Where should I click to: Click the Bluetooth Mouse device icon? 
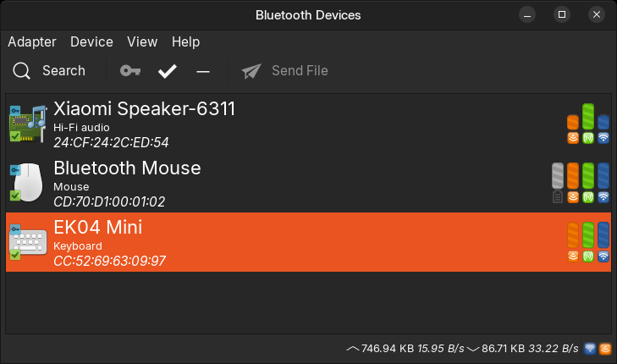click(29, 182)
